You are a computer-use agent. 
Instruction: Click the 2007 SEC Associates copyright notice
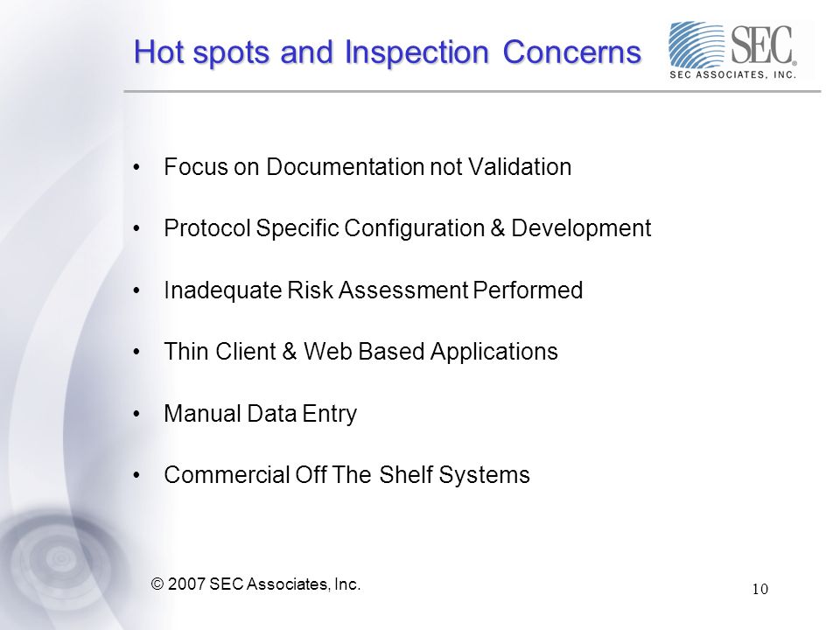pos(256,584)
